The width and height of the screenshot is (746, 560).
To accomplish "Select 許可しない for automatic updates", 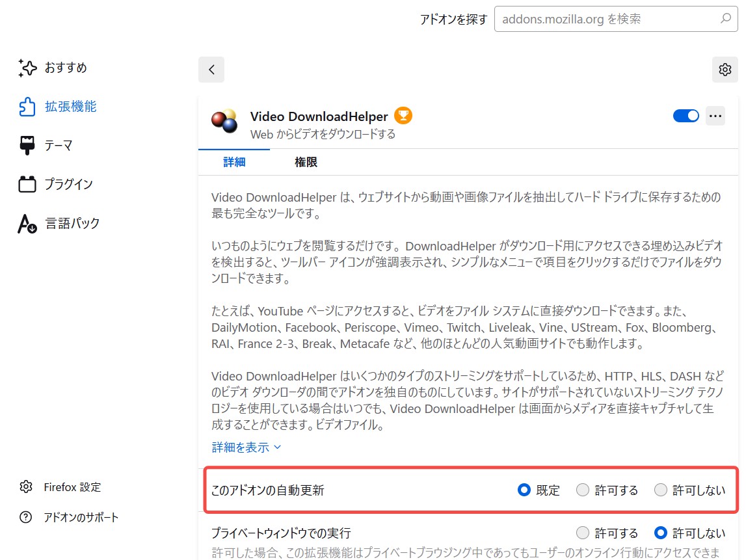I will click(x=661, y=490).
